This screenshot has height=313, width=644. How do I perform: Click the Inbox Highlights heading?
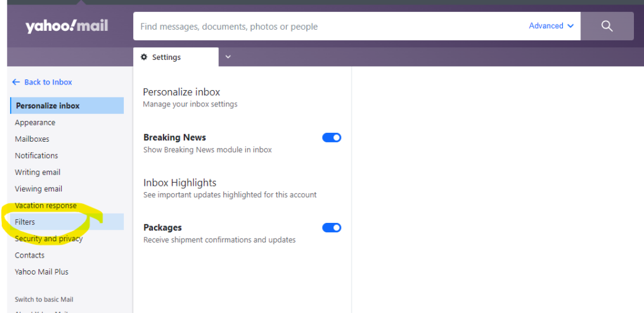click(180, 183)
